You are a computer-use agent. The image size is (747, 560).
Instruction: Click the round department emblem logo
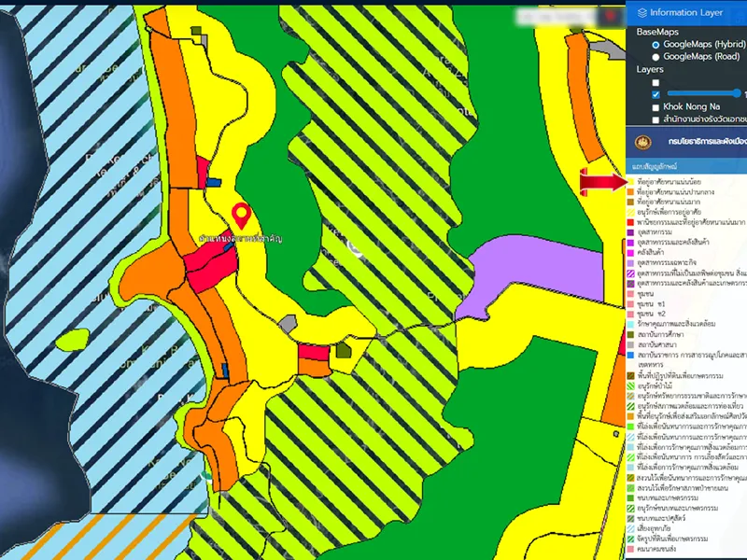coord(641,143)
